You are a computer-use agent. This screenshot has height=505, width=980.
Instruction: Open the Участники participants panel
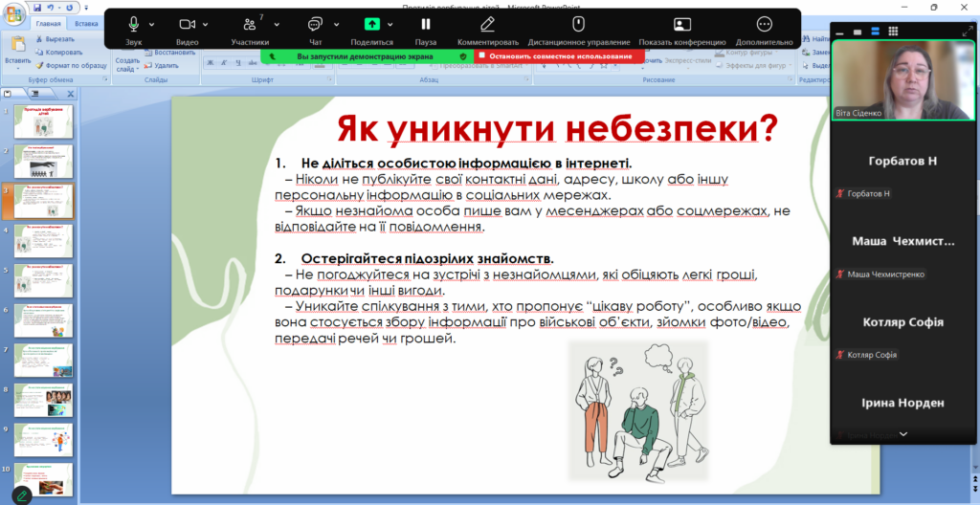click(x=250, y=24)
